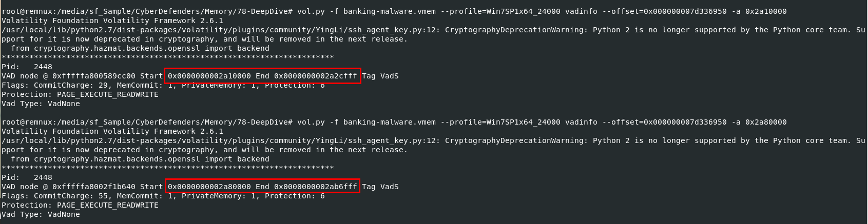Click the first Pid: 2448 line
Screen dimensions: 868x224
(x=27, y=67)
